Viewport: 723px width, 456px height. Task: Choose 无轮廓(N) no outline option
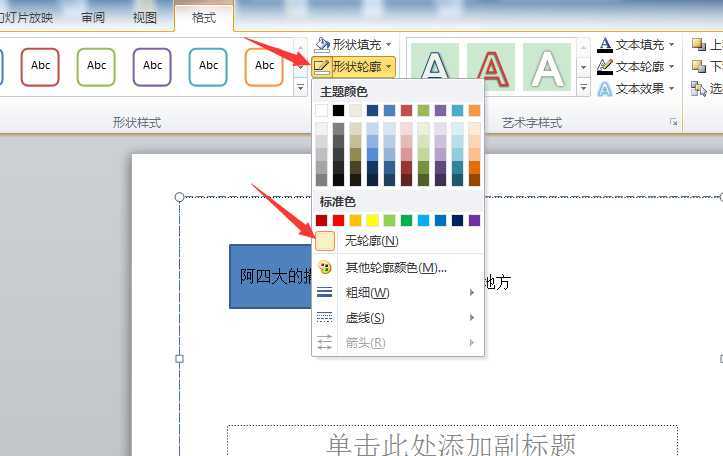tap(398, 241)
